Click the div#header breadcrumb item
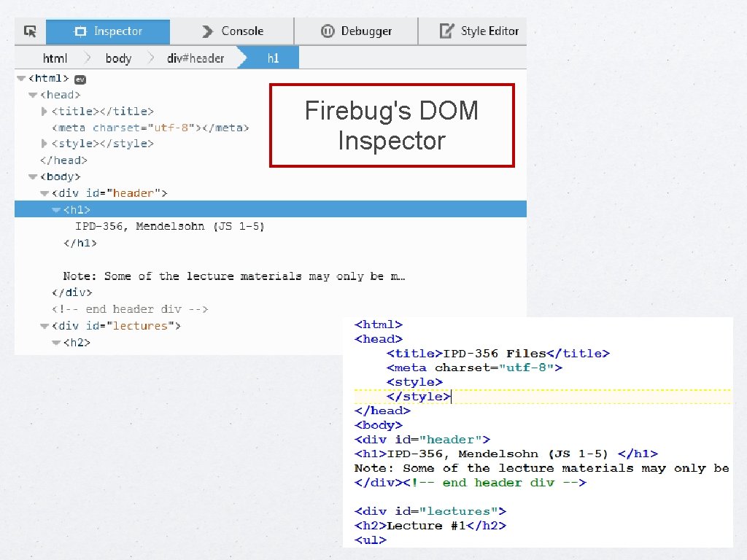Image resolution: width=747 pixels, height=560 pixels. tap(196, 58)
